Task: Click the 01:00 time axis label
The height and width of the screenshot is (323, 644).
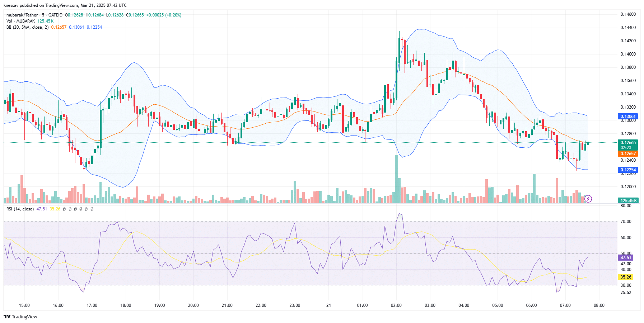Action: [x=362, y=305]
